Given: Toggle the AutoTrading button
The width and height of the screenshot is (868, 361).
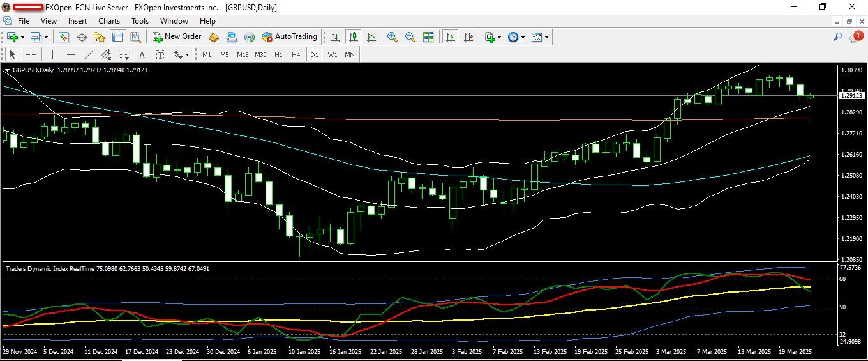Looking at the screenshot, I should click(x=289, y=37).
